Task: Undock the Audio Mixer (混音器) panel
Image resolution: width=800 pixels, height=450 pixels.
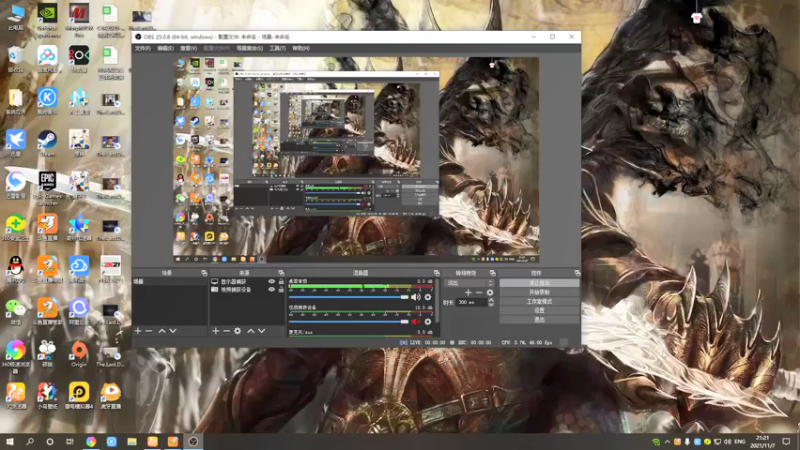Action: pyautogui.click(x=436, y=273)
